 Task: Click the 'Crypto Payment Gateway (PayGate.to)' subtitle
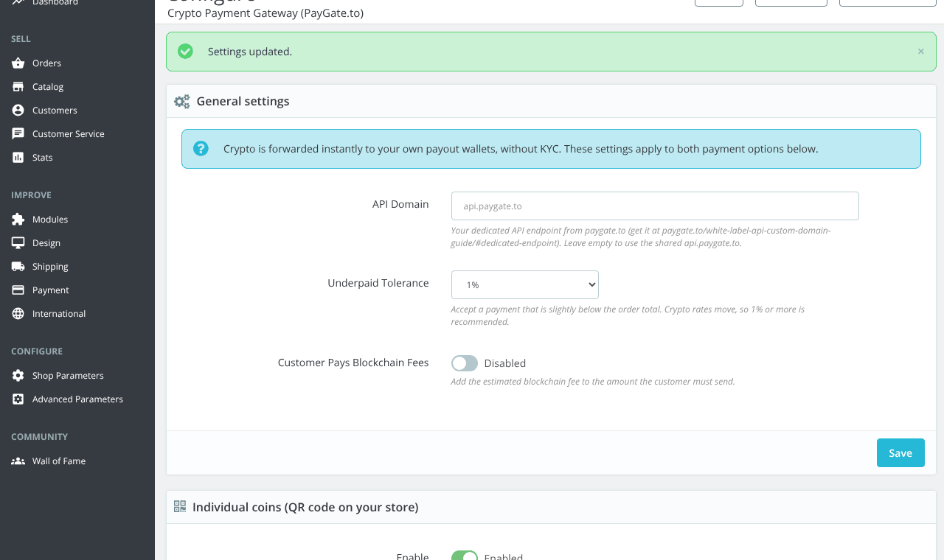tap(265, 13)
